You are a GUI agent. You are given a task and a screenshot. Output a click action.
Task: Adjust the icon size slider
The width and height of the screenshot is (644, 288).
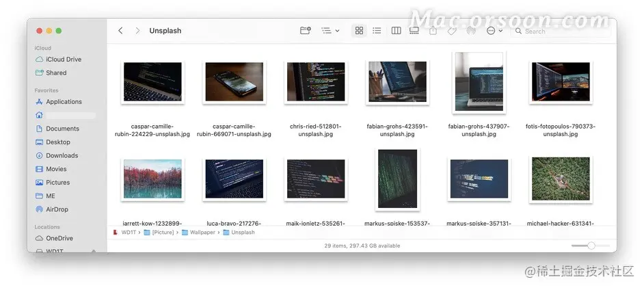click(x=591, y=246)
